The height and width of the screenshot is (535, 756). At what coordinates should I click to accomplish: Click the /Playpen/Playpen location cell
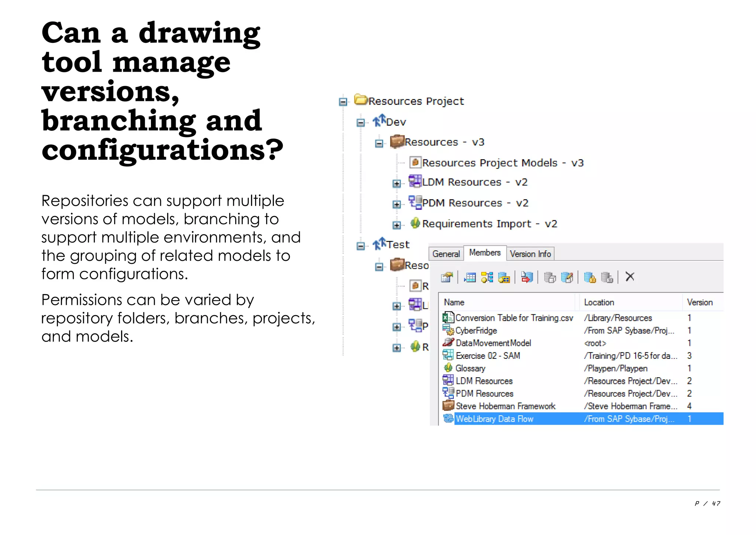click(616, 368)
